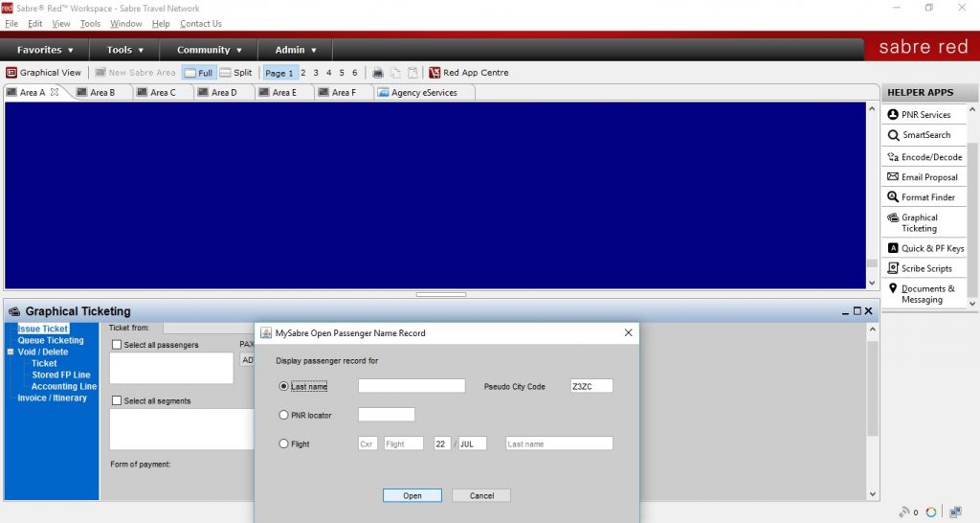This screenshot has height=523, width=980.
Task: Open the Favorites dropdown menu
Action: tap(45, 50)
